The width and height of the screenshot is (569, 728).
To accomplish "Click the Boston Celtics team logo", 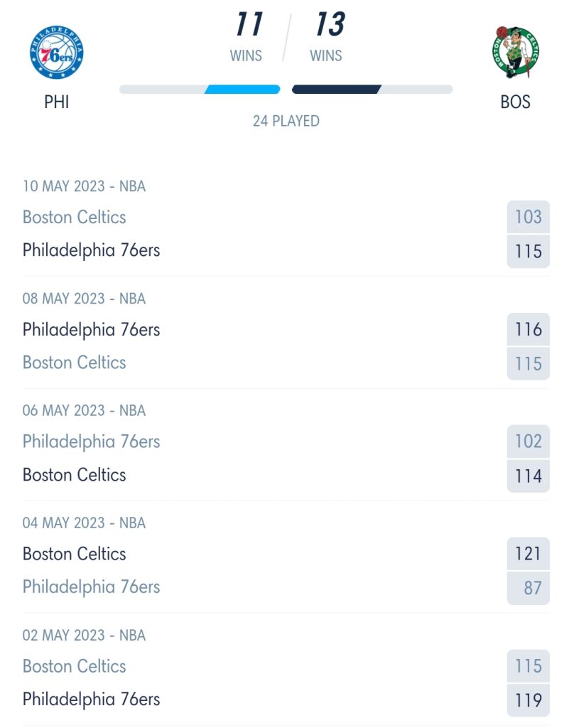I will click(515, 53).
